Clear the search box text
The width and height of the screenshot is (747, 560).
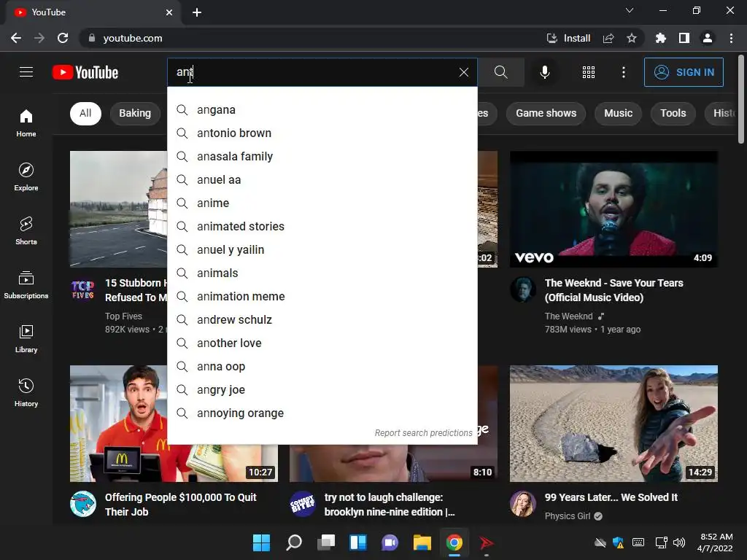pos(463,72)
